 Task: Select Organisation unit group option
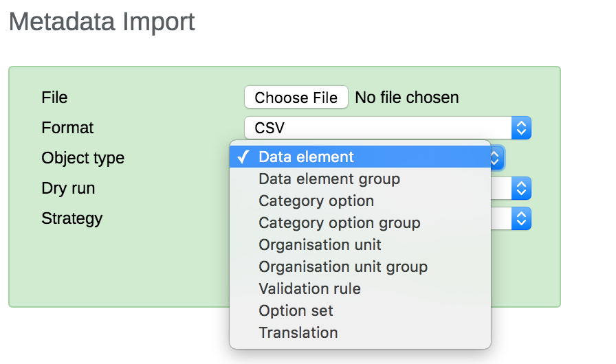pyautogui.click(x=343, y=266)
